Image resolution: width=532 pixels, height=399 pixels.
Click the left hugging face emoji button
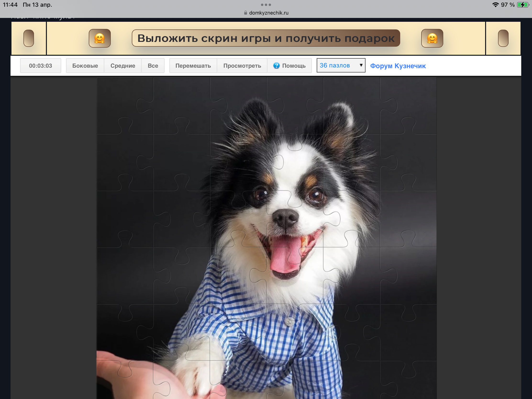[100, 38]
